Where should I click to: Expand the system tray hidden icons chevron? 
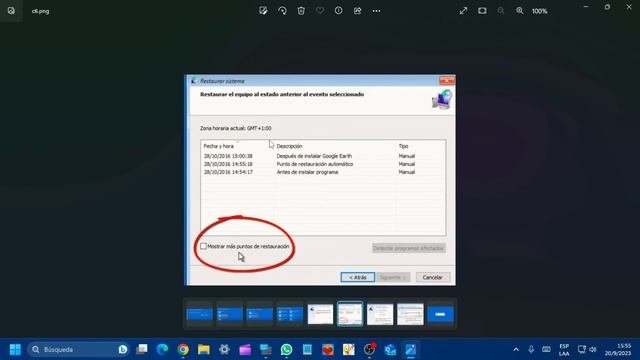click(x=516, y=349)
